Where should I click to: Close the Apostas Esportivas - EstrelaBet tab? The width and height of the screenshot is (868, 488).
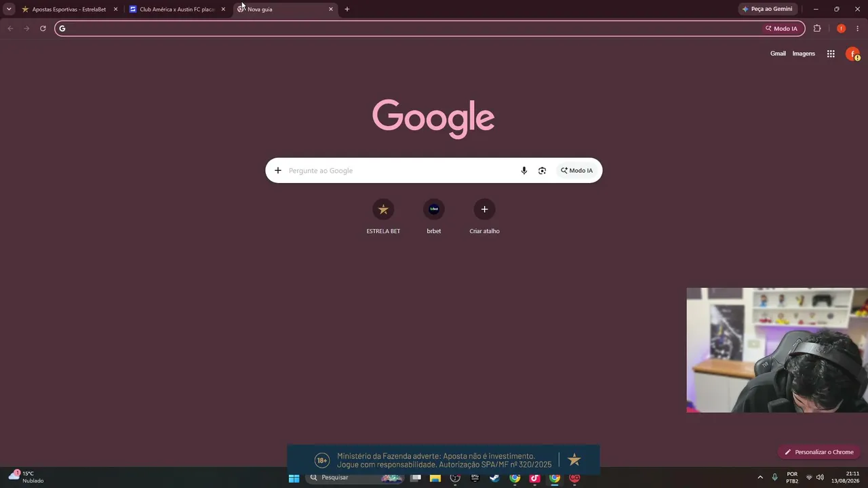[115, 9]
